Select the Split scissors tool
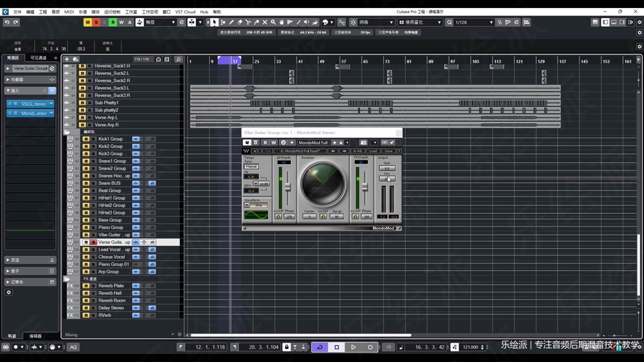 [x=248, y=22]
